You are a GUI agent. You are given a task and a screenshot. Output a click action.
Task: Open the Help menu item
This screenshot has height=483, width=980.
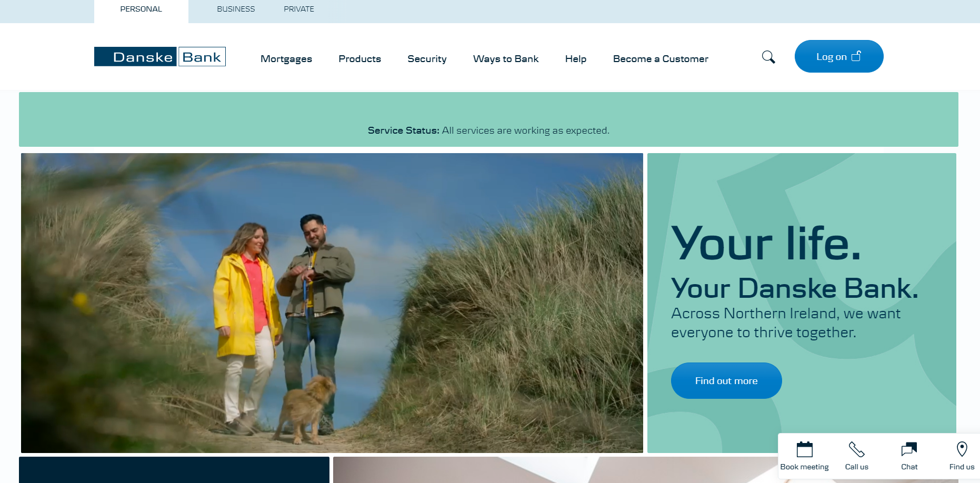(x=576, y=59)
